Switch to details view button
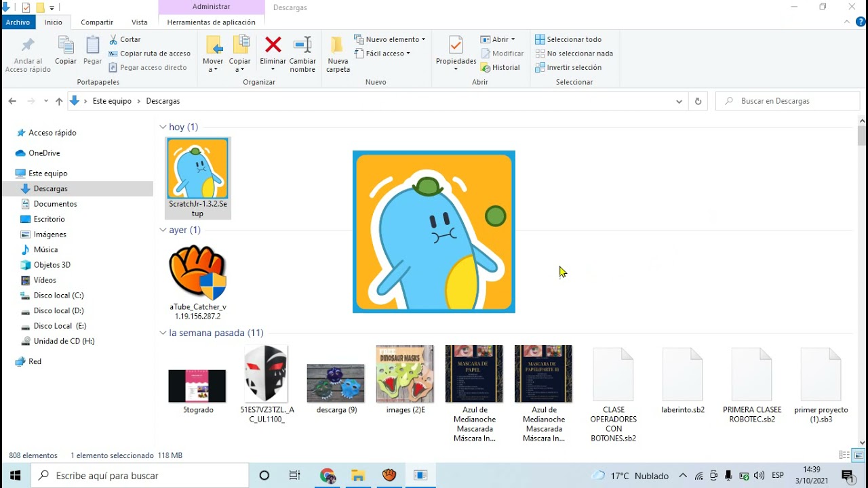Viewport: 868px width, 488px height. point(844,455)
